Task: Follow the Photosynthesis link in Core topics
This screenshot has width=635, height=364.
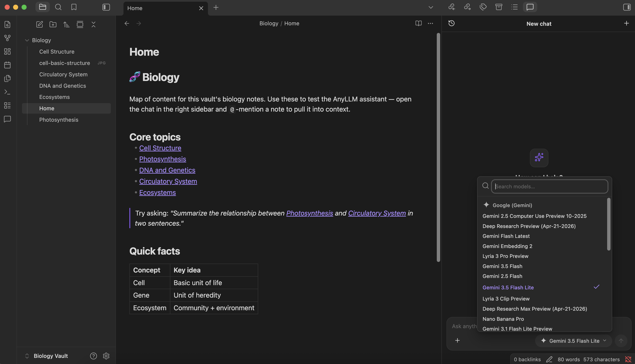Action: coord(163,159)
